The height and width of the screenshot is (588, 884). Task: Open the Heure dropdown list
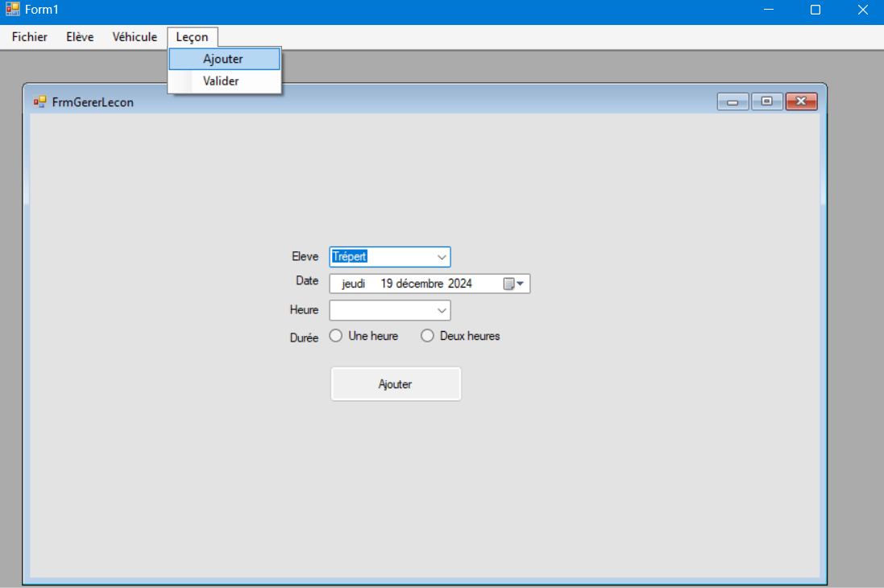pos(442,310)
